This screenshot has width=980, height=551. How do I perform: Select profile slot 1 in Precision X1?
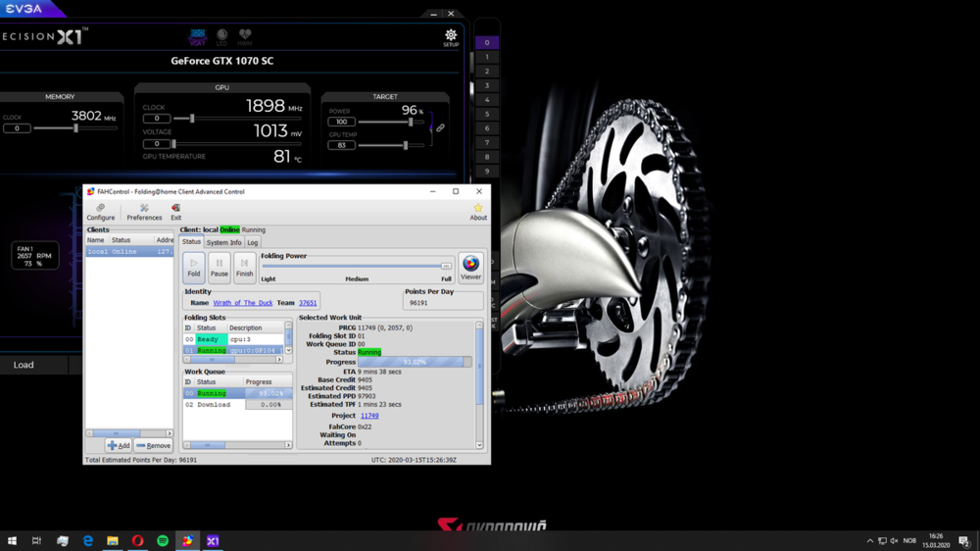point(487,57)
